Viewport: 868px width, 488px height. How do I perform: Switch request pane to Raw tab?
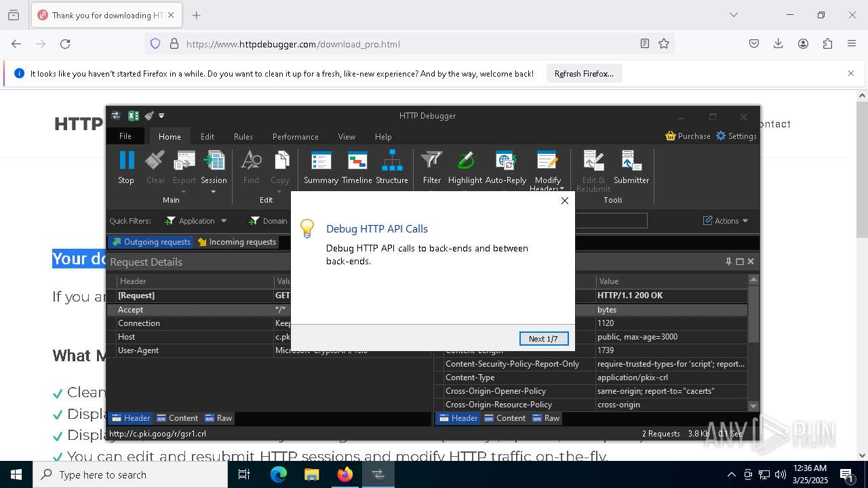click(x=218, y=418)
